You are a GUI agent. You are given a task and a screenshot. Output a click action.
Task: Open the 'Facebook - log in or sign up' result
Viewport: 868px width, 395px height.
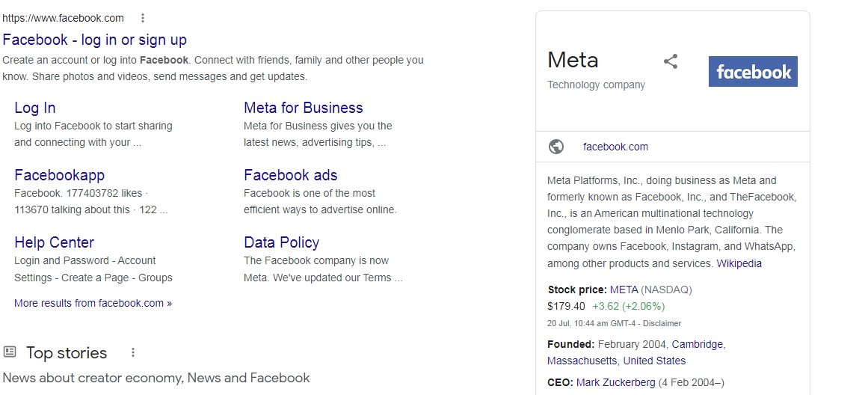94,40
